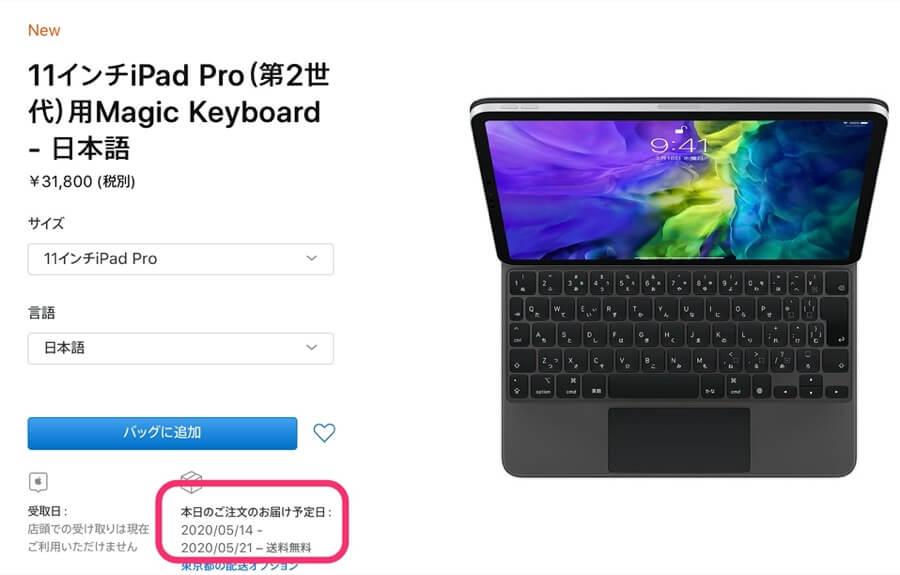The image size is (900, 575).
Task: Click chevron arrow in the size selector
Action: coord(312,258)
